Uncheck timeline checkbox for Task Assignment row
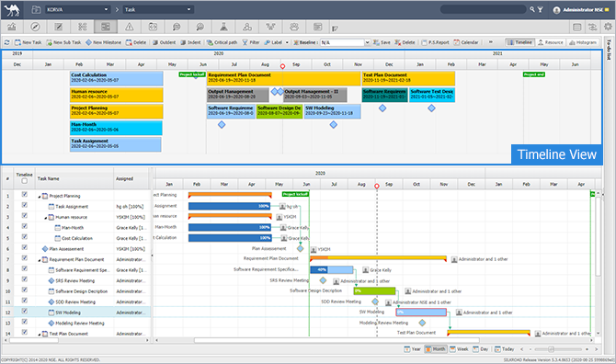Image resolution: width=616 pixels, height=364 pixels. 24,205
